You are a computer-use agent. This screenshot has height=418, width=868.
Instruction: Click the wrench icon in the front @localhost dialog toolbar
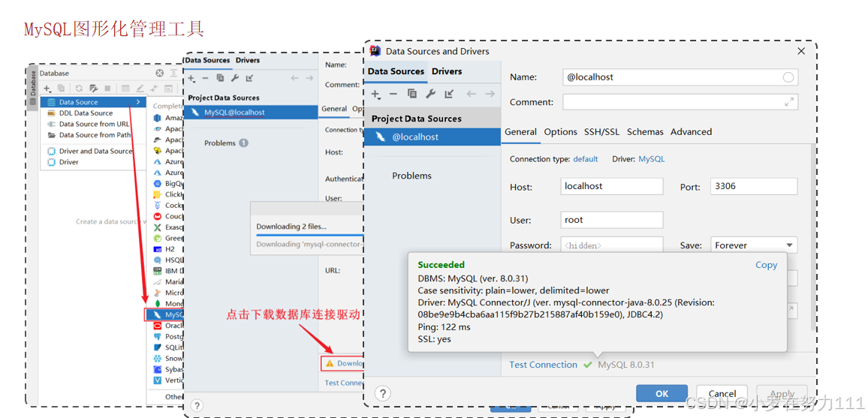point(430,94)
